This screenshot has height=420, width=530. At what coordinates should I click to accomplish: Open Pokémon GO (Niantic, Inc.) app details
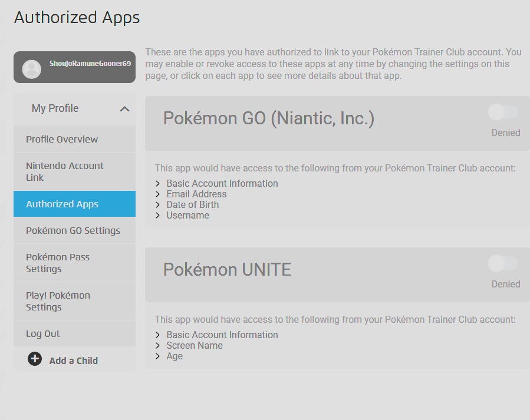click(269, 118)
